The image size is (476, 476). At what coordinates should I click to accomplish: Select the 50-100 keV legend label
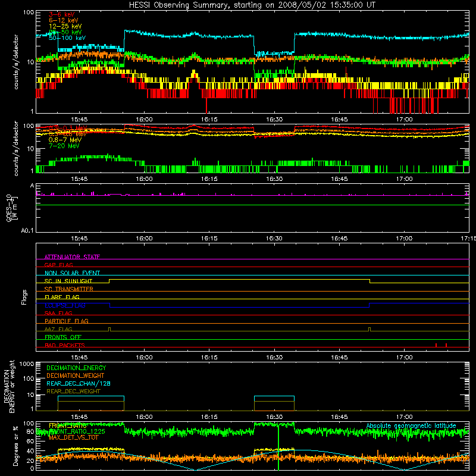[67, 38]
